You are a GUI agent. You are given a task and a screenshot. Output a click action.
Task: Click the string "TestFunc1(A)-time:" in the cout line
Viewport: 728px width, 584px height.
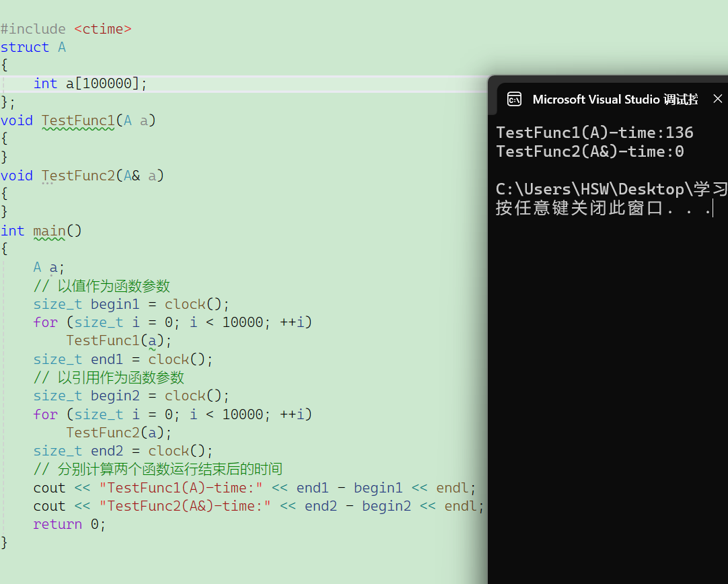(181, 488)
